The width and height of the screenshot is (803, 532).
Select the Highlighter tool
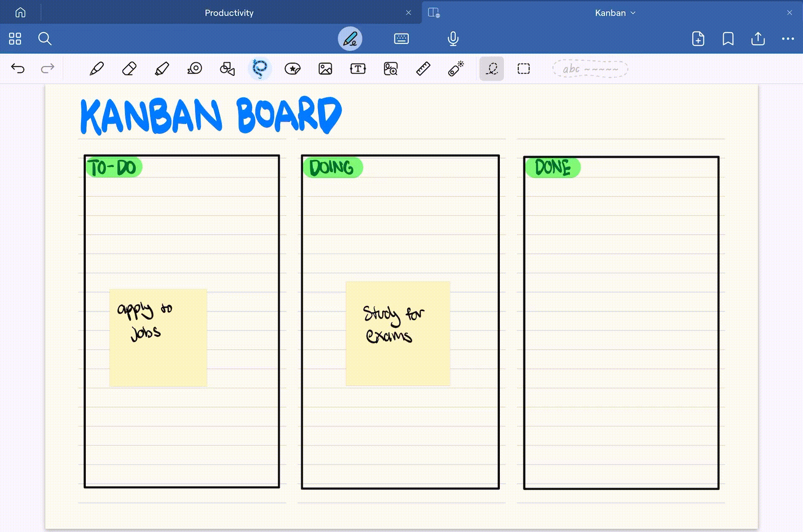click(x=162, y=69)
